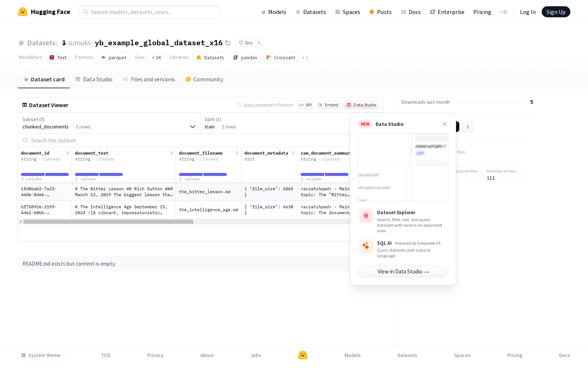Viewport: 588px width, 368px height.
Task: Click the size tag under 1K
Action: (x=157, y=57)
